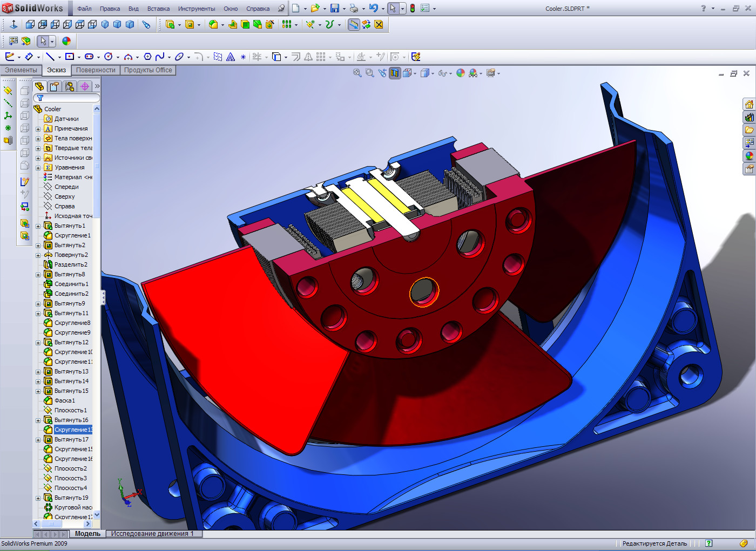Open Исследование движения 1 tab
The height and width of the screenshot is (551, 756).
coord(152,534)
